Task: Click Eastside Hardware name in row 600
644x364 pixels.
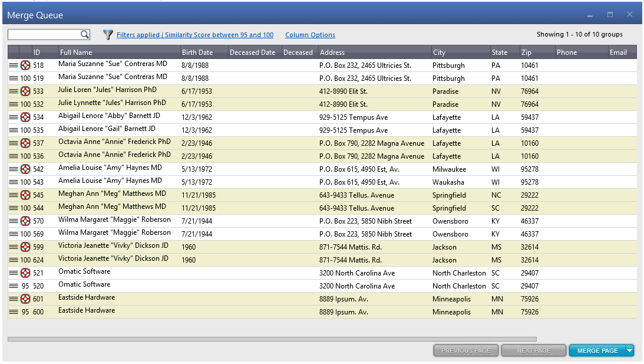Action: tap(87, 310)
